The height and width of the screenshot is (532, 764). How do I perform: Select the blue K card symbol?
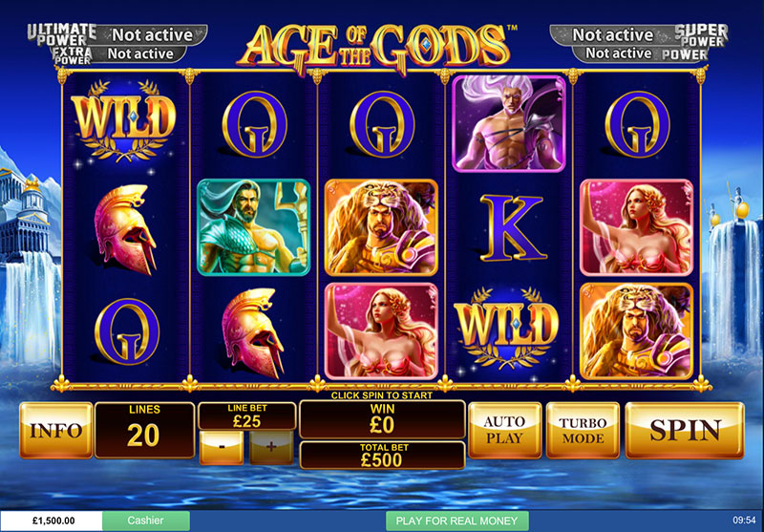click(x=512, y=227)
